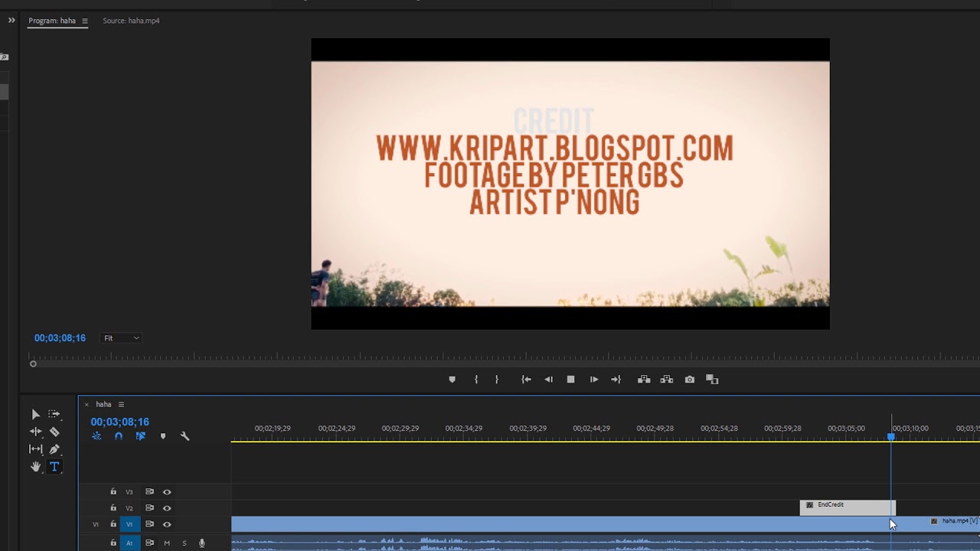Select the EndCredit clip on V2

[848, 507]
